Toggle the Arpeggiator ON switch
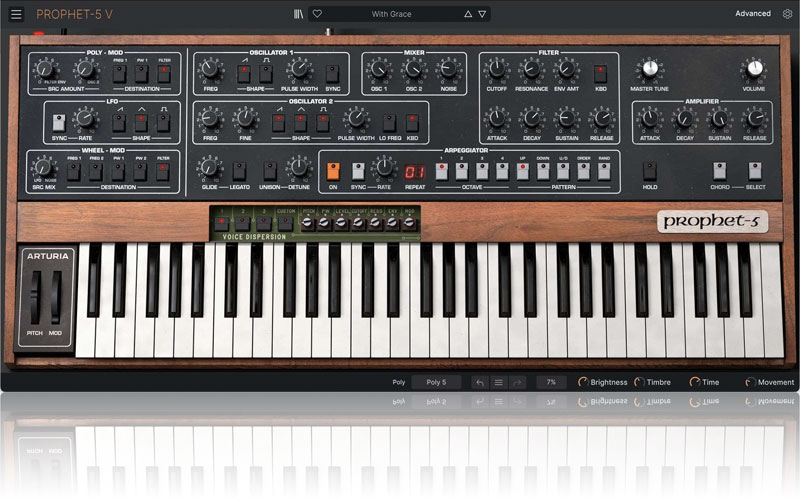The height and width of the screenshot is (500, 800). click(x=333, y=171)
